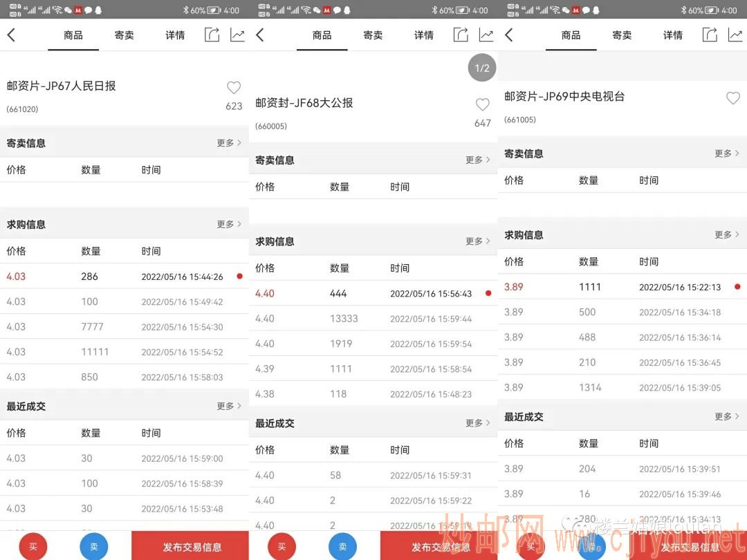
Task: Select buy order priced 4.38
Action: 373,394
